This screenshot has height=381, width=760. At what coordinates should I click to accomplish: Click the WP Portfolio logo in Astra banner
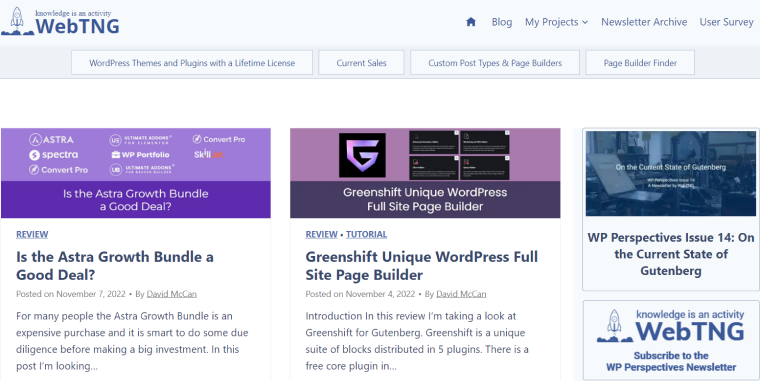click(x=140, y=155)
